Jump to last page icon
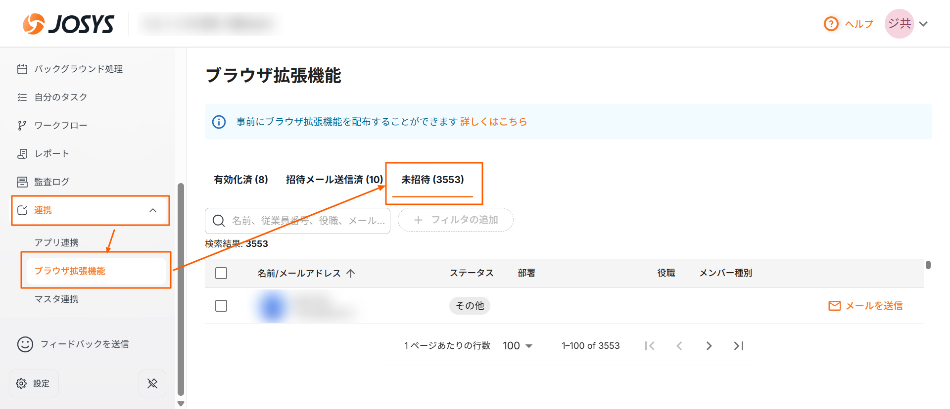 click(738, 346)
